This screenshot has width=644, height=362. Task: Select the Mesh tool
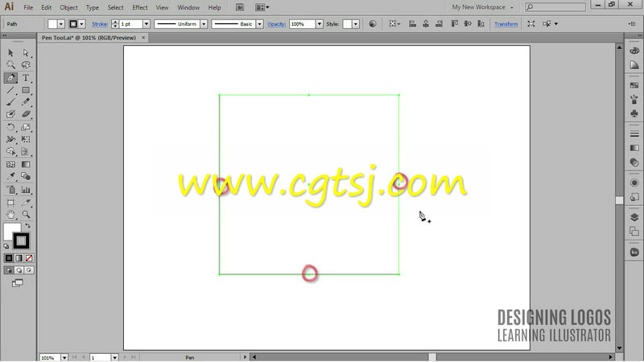click(10, 164)
